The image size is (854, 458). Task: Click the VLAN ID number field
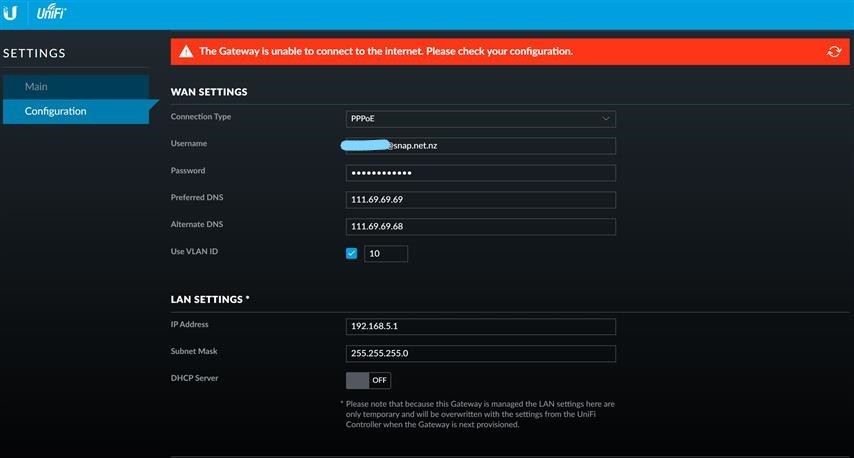[x=386, y=254]
